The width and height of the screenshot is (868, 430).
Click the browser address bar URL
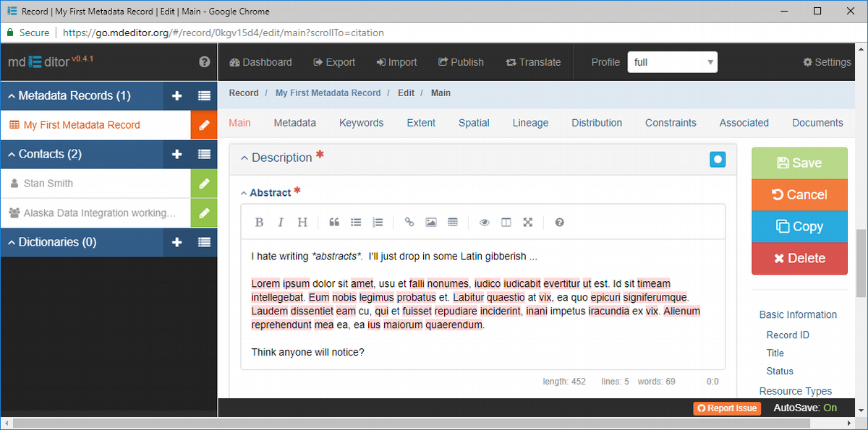(x=223, y=33)
